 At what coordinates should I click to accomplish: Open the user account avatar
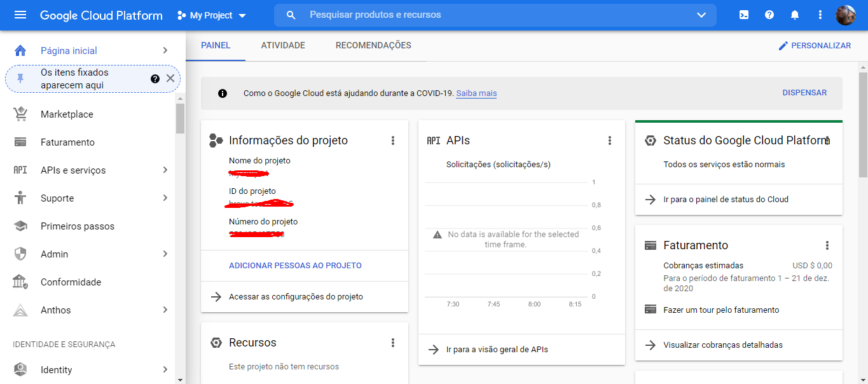coord(846,15)
